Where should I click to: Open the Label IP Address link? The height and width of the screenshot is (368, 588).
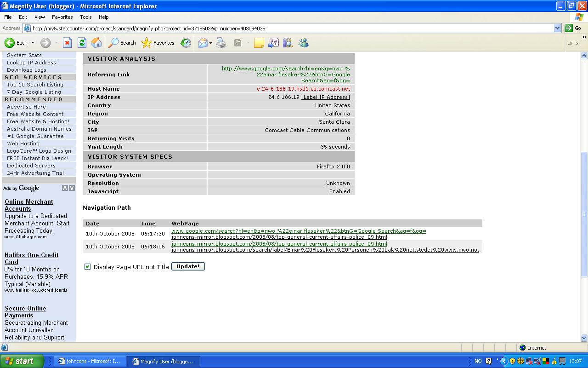[326, 97]
